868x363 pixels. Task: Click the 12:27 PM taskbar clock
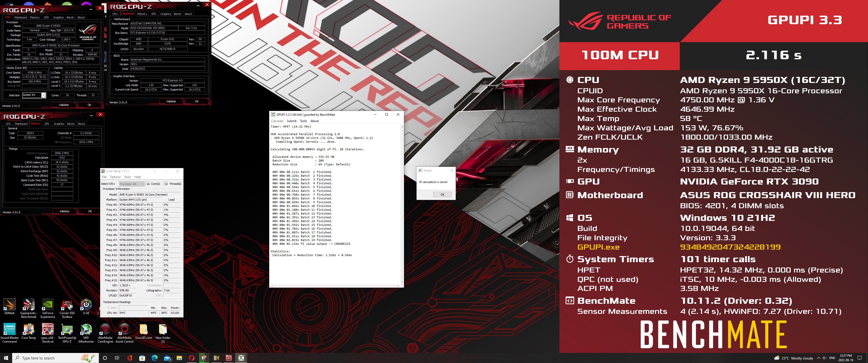(846, 358)
